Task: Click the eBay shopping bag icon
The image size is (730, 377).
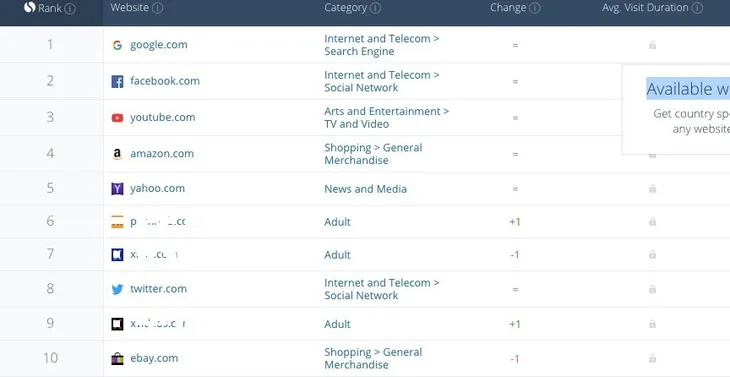Action: [117, 358]
